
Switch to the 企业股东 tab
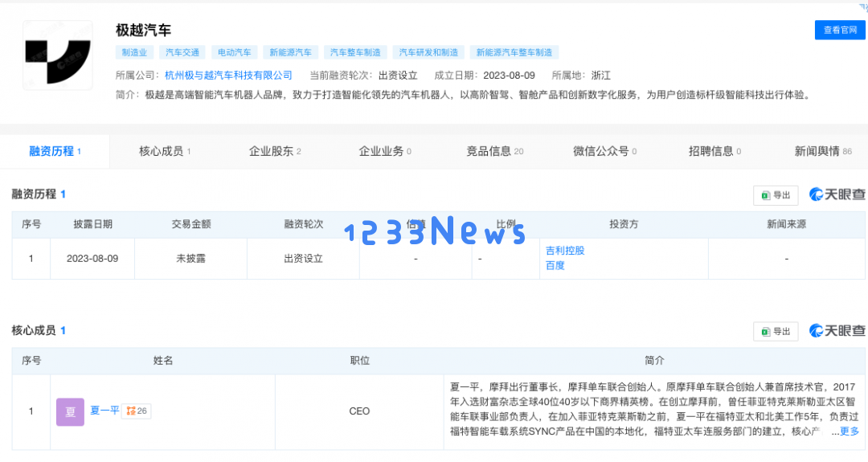tap(275, 151)
